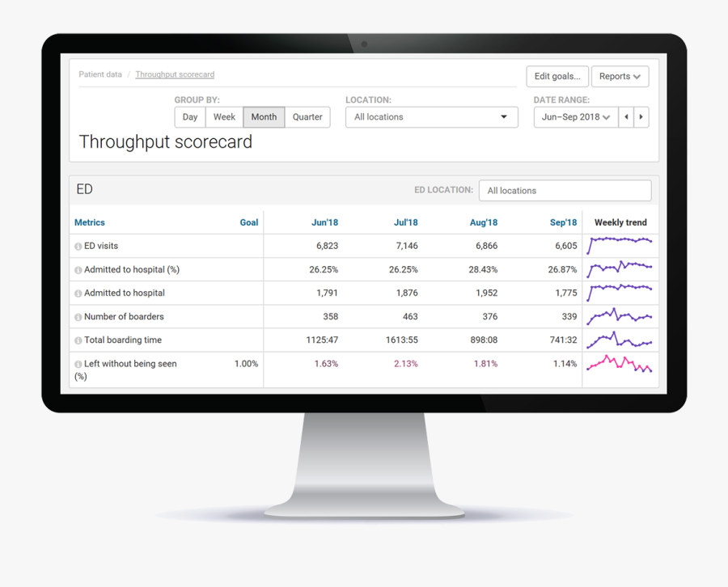Open the Throughput scorecard breadcrumb link
The height and width of the screenshot is (587, 728).
pos(175,74)
